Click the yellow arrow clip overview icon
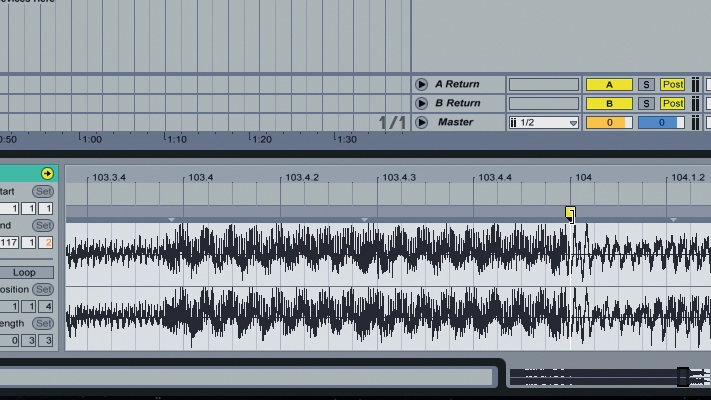The width and height of the screenshot is (711, 400). 47,173
